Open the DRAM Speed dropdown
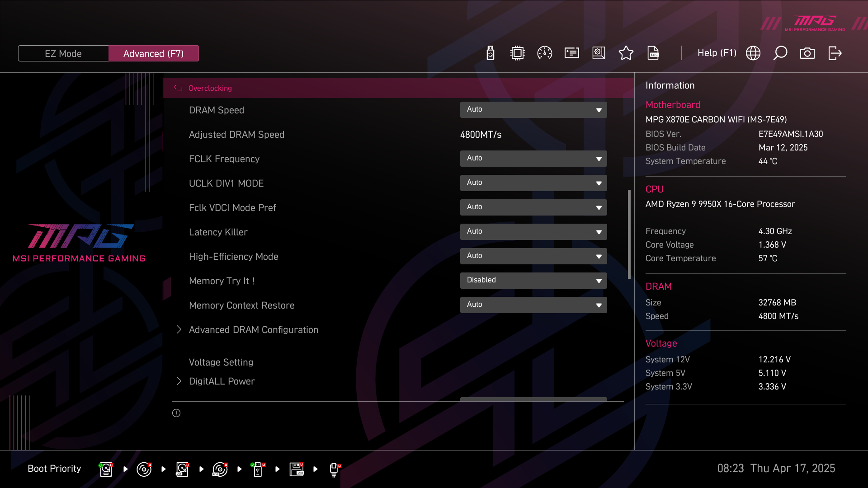868x488 pixels. [533, 110]
